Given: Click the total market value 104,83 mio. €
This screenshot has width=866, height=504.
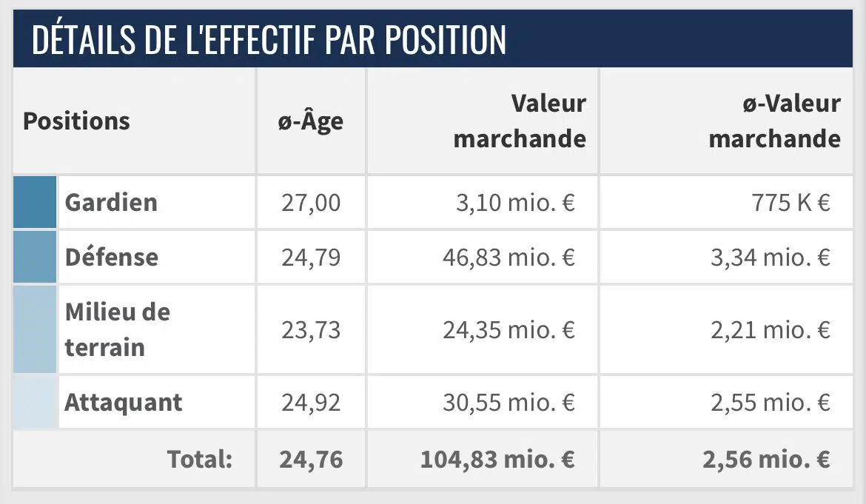Looking at the screenshot, I should [497, 460].
